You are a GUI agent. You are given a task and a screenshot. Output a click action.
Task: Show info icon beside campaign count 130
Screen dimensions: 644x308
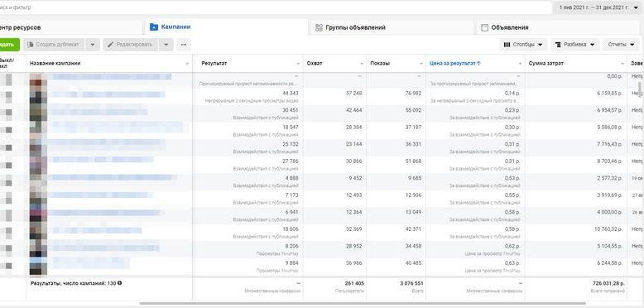coord(119,283)
